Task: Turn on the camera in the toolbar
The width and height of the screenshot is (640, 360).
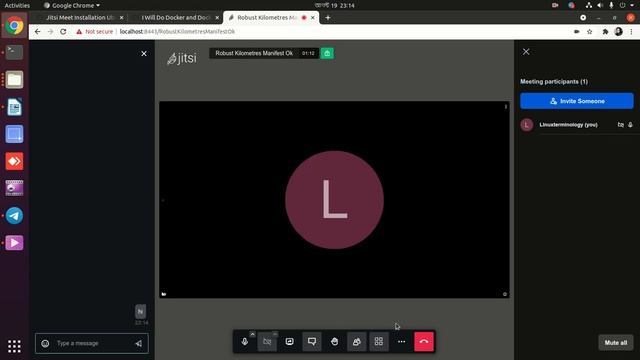Action: (267, 342)
